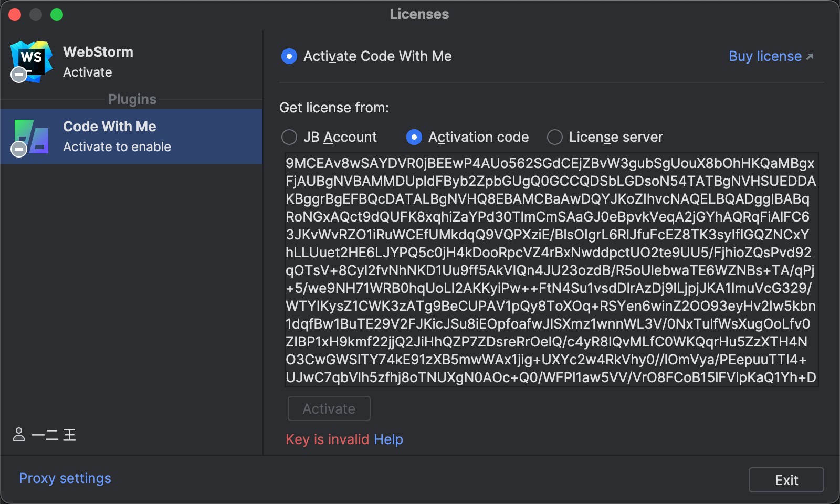The height and width of the screenshot is (504, 840).
Task: Open Proxy settings
Action: (x=65, y=478)
